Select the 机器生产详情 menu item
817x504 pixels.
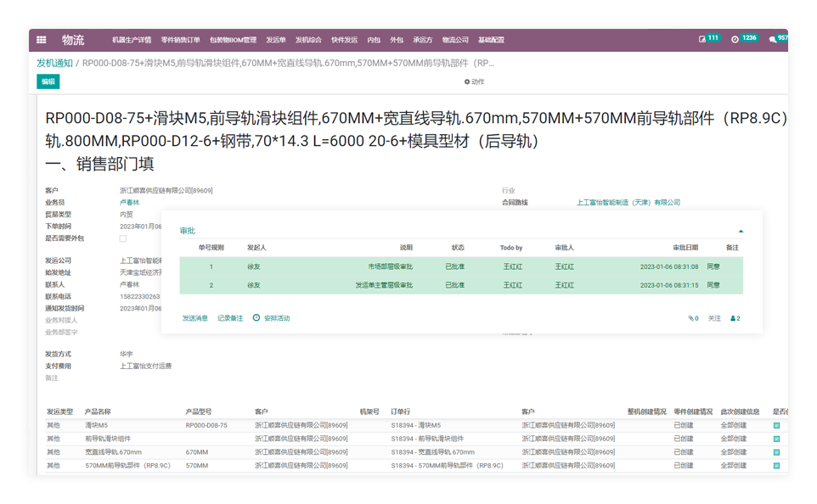[x=132, y=40]
